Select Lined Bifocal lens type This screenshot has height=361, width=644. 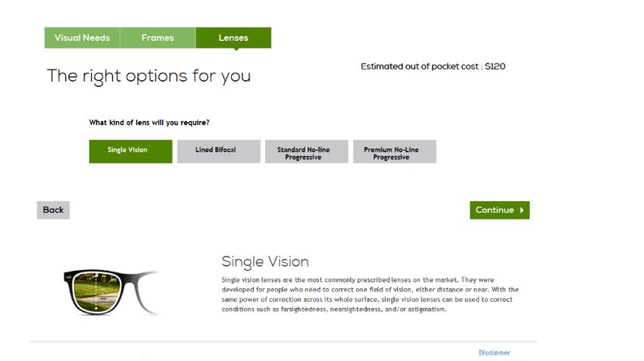coord(218,151)
